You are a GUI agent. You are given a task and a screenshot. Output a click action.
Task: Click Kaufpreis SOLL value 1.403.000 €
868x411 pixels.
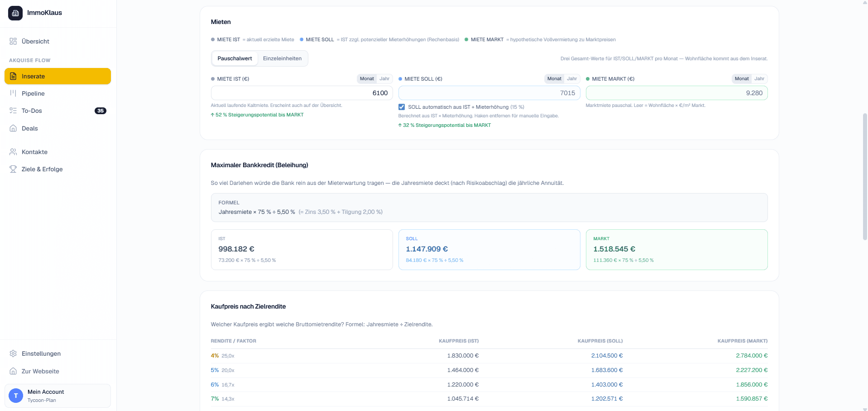click(x=607, y=385)
